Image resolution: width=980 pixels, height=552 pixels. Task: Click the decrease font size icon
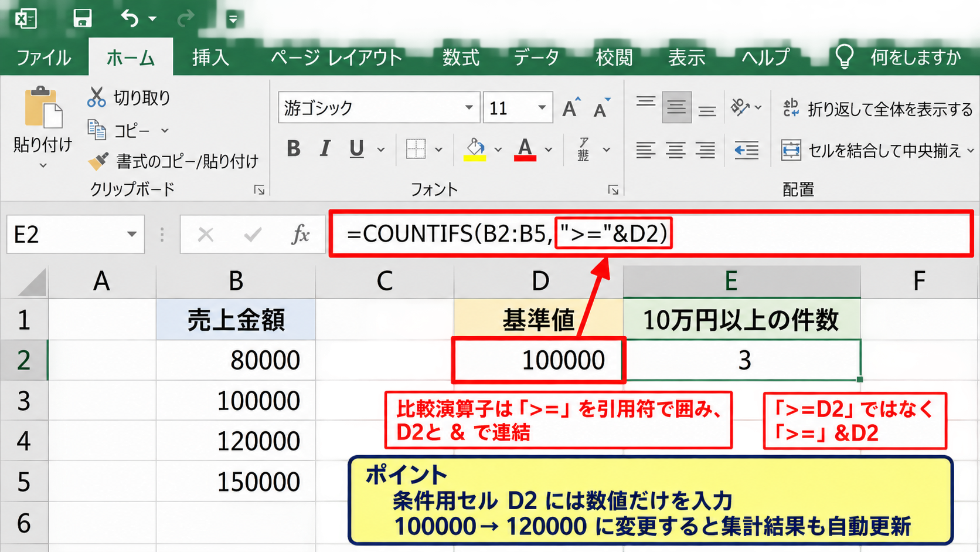601,108
